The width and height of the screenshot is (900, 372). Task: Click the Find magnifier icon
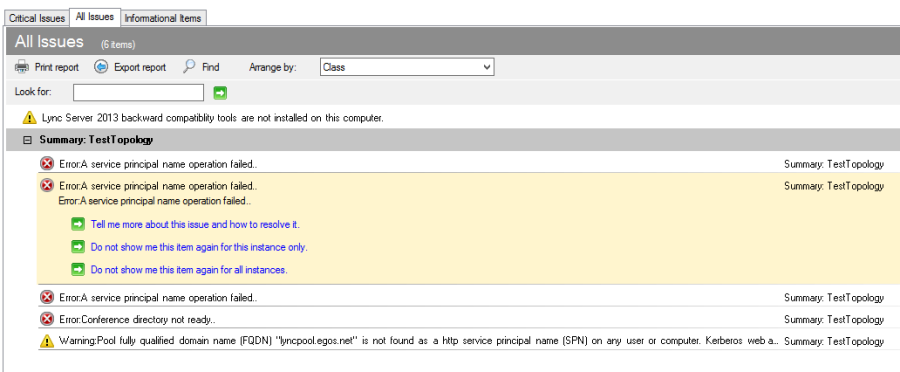click(189, 67)
